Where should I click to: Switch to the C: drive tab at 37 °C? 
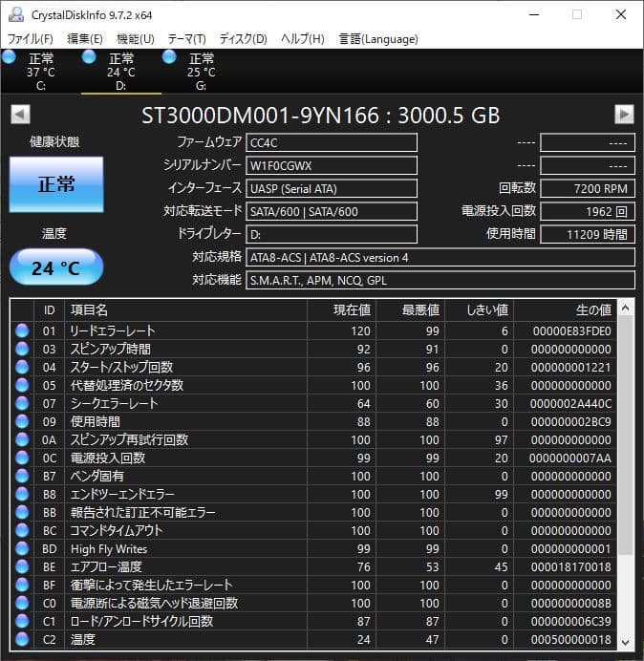tap(41, 72)
